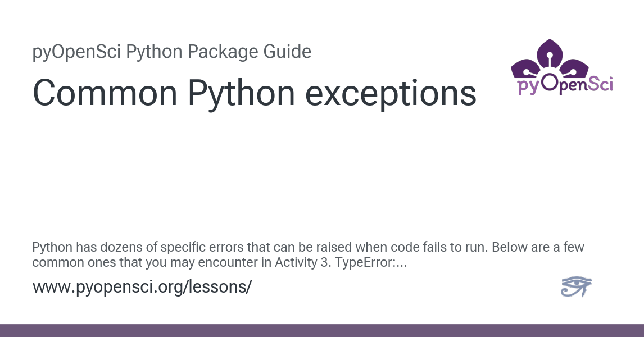Viewport: 644px width, 337px height.
Task: Select the "pyOpenSci Python Package Guide" heading
Action: coord(172,52)
